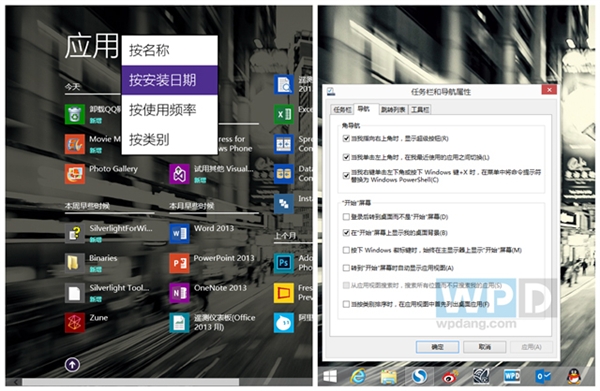
Task: Open the Office 2013 telemetry dashboard icon
Action: 179,323
